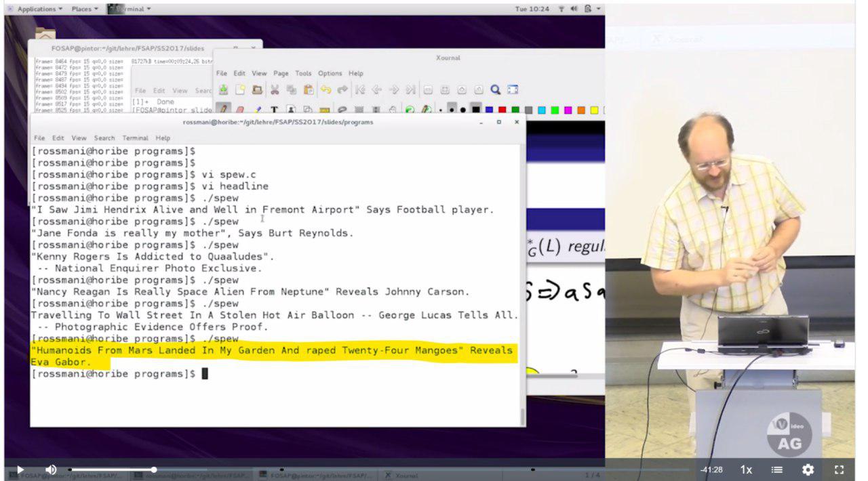Open the Tools menu in Xournal

pos(303,73)
